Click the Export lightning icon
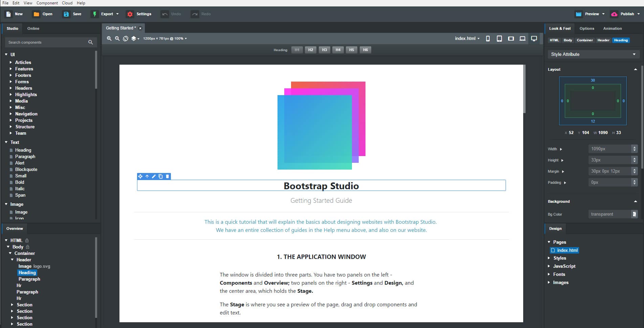 [95, 14]
